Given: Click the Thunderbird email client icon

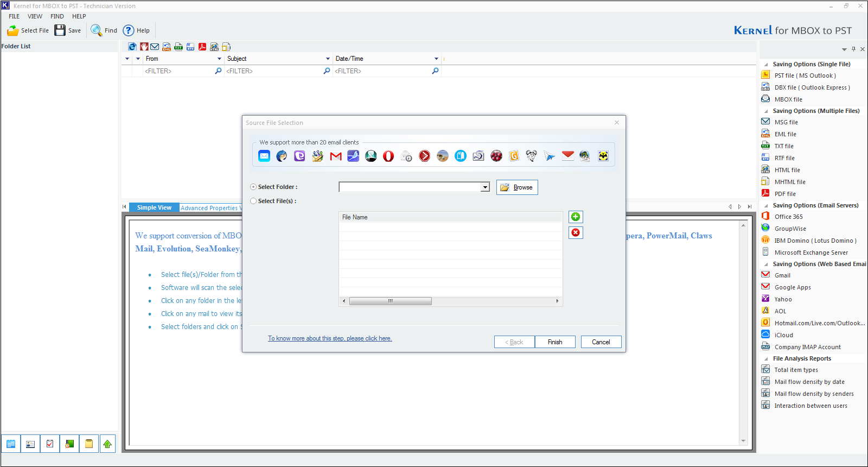Looking at the screenshot, I should [x=282, y=156].
